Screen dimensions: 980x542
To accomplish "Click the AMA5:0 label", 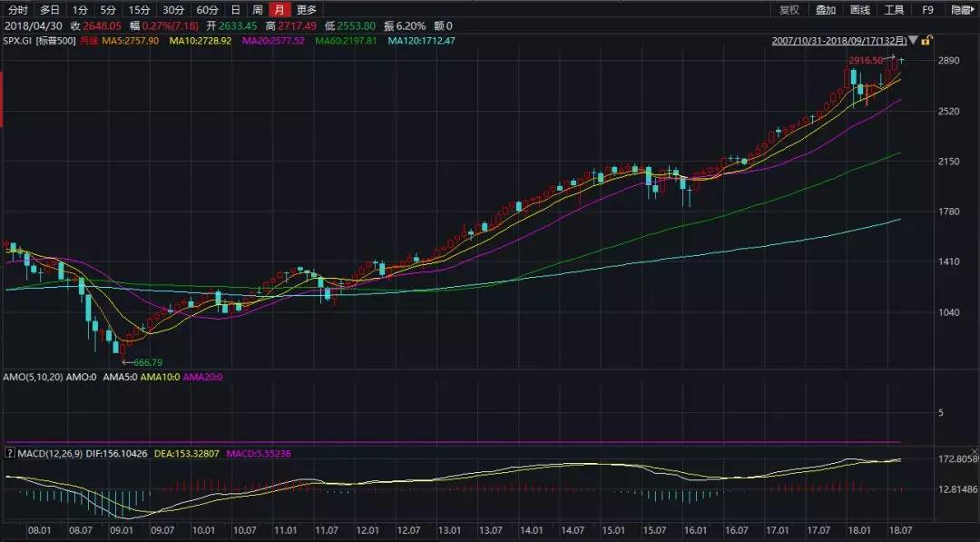I will 120,377.
